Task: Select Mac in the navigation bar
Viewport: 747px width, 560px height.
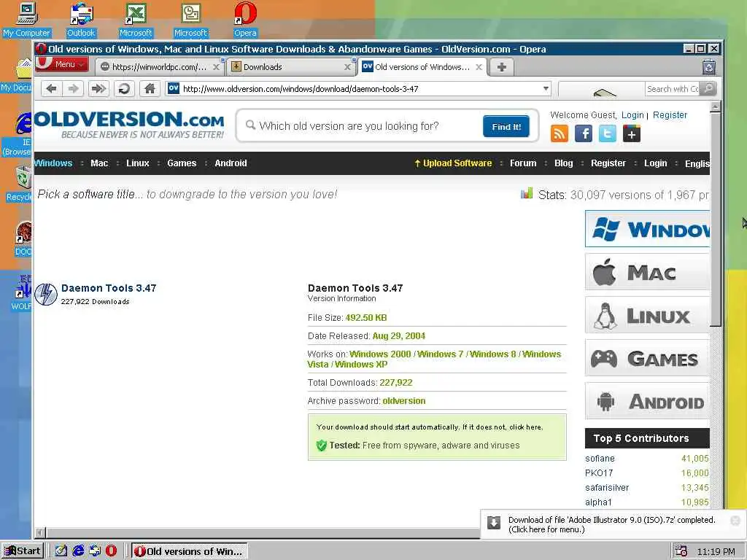Action: click(x=99, y=163)
